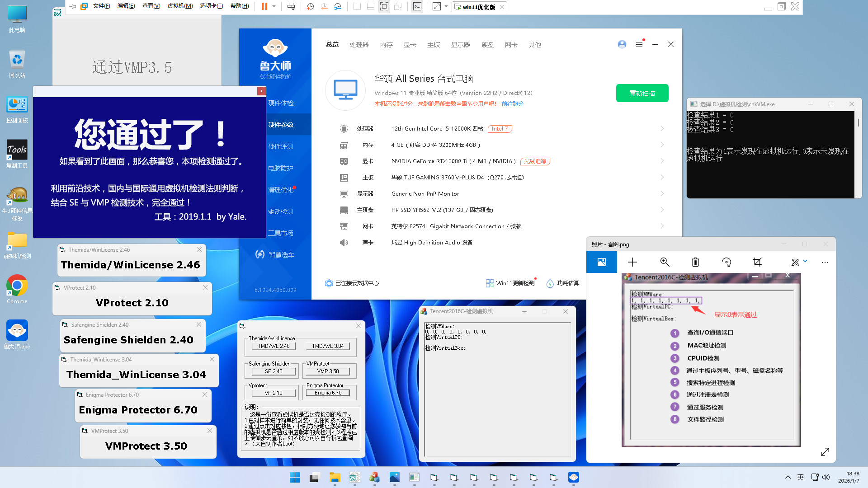Viewport: 868px width, 488px height.
Task: Expand the 处理器 row chevron
Action: click(662, 129)
